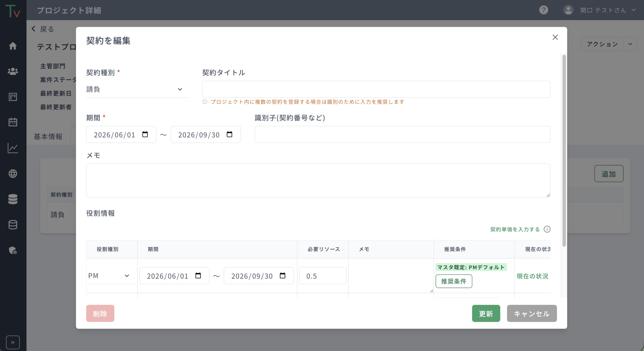Click the キャンセル button
The image size is (644, 351).
[x=532, y=313]
